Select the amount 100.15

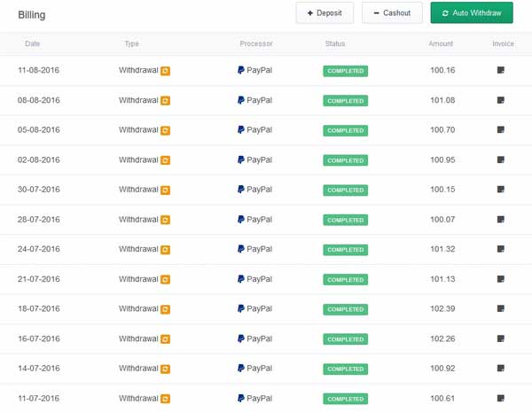(442, 190)
